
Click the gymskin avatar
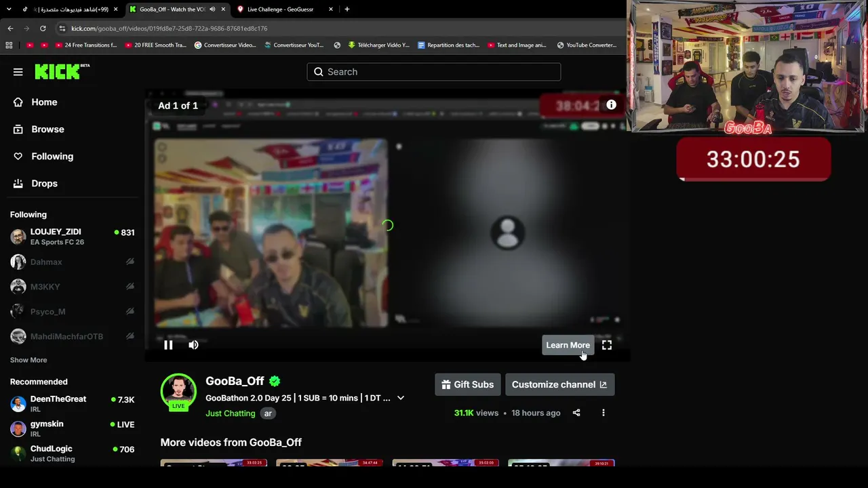(x=18, y=429)
